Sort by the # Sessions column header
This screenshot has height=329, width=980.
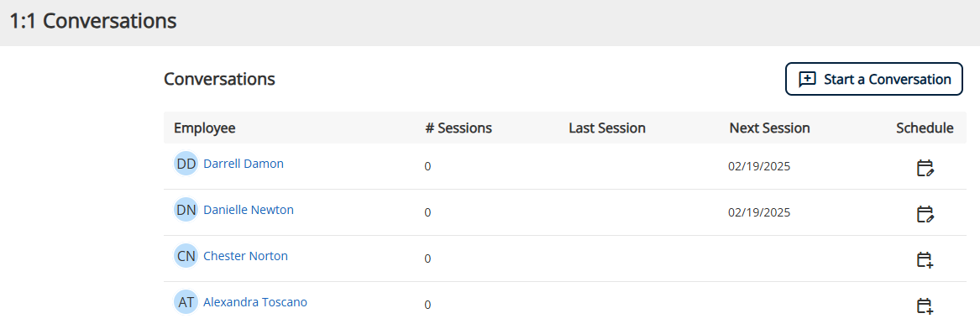459,128
